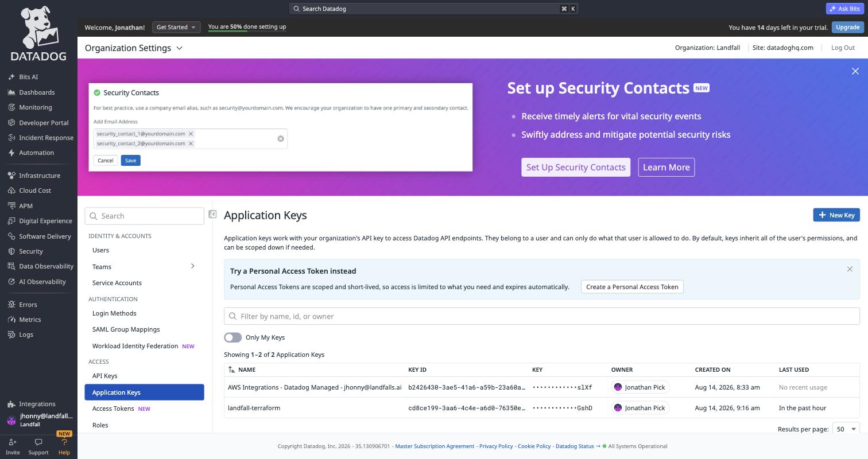
Task: Open API Keys page
Action: click(x=104, y=376)
